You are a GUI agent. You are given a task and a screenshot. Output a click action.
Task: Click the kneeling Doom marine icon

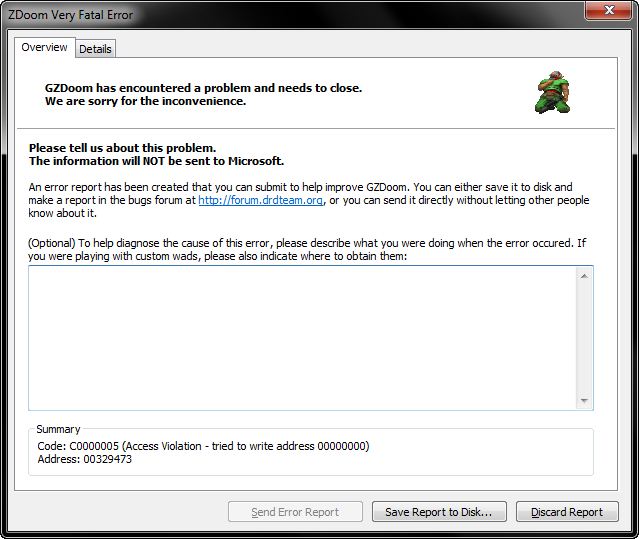click(552, 92)
